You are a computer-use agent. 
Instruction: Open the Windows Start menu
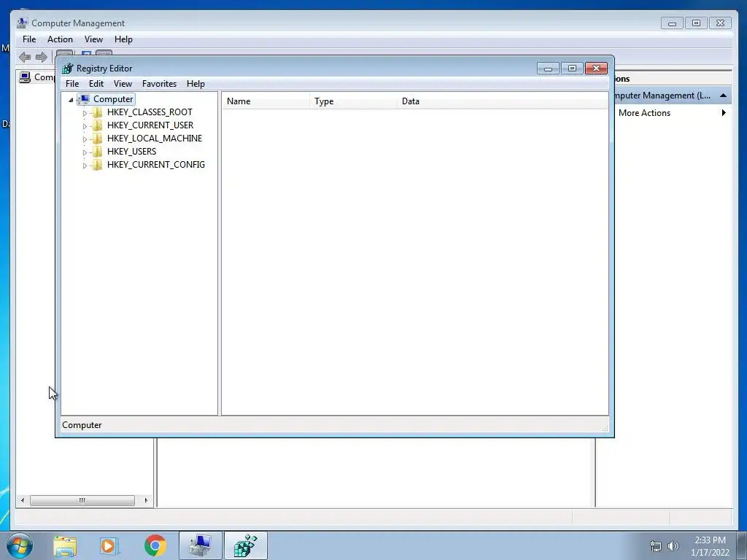[19, 545]
